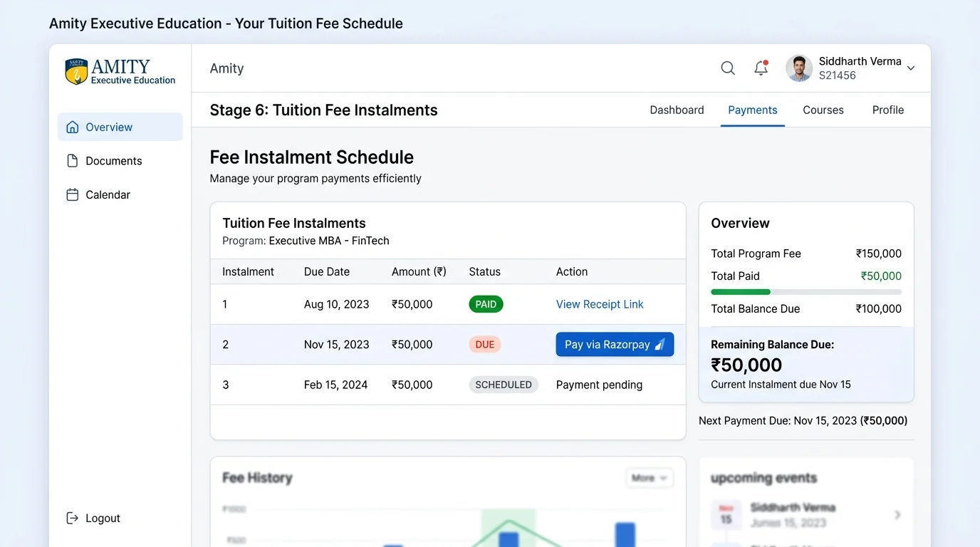Click the Aug 10, 2023 date cell
Screen dimensions: 980x547
pos(336,304)
